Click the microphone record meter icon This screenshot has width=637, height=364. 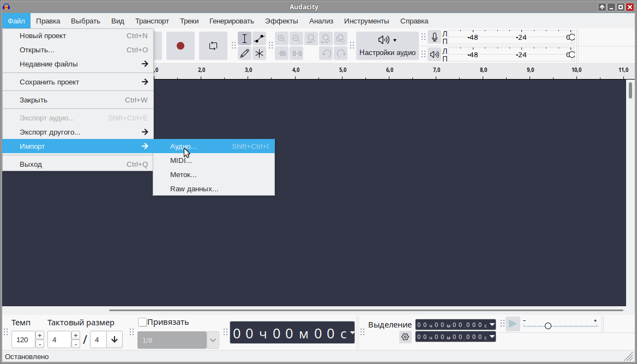pyautogui.click(x=435, y=38)
